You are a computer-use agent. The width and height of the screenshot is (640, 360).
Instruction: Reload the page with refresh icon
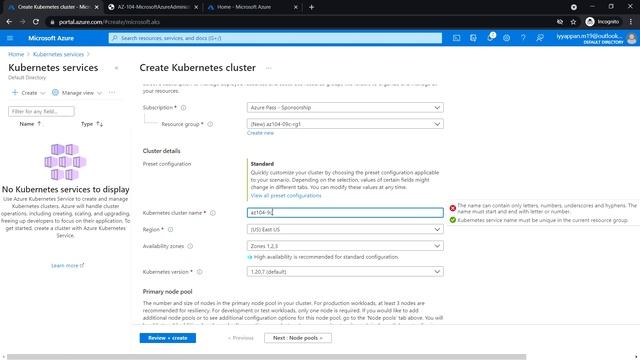36,22
